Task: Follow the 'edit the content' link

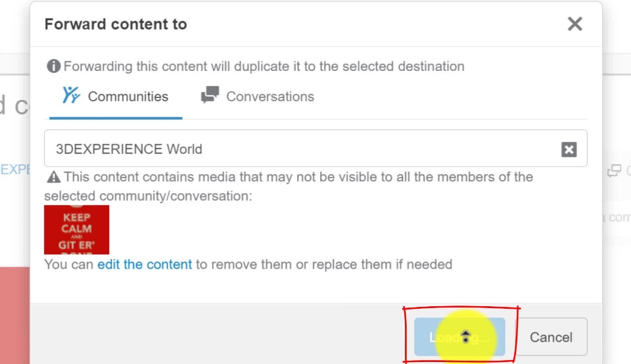Action: pyautogui.click(x=145, y=265)
